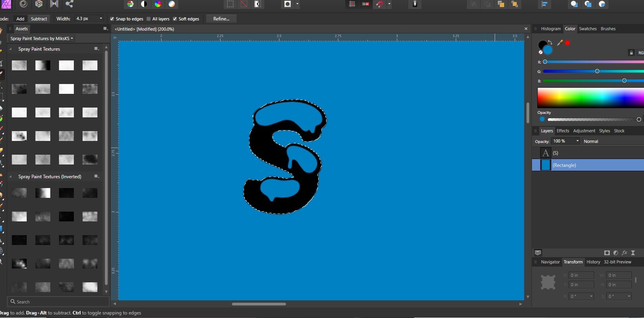Uncheck the Soft edges checkbox
The width and height of the screenshot is (644, 318).
[175, 19]
